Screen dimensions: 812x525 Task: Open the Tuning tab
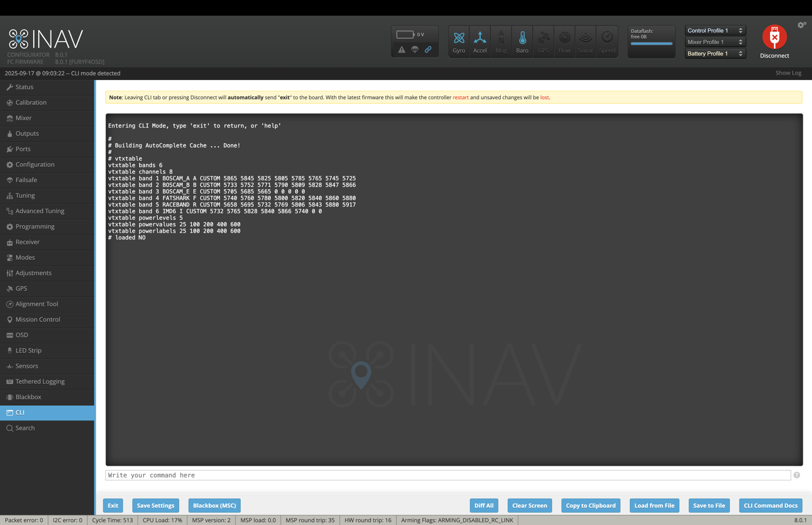pyautogui.click(x=47, y=195)
